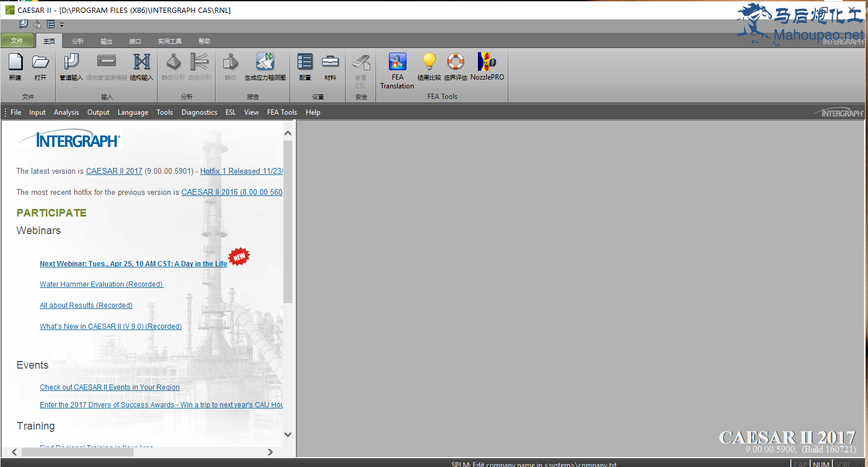Open All about Results (Recorded) link
868x467 pixels.
coord(86,305)
